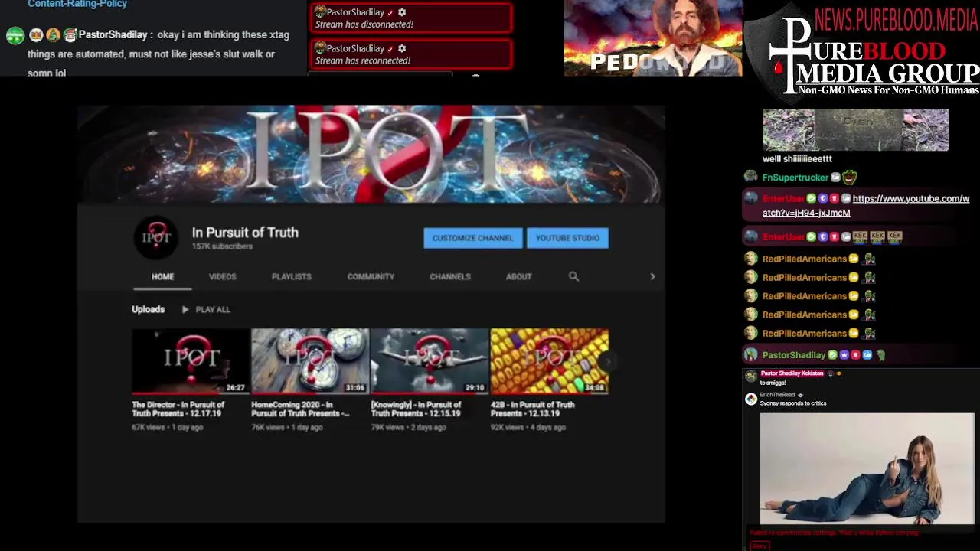Screen dimensions: 980x551
Task: Click bearded man webcam overlay
Action: [653, 38]
